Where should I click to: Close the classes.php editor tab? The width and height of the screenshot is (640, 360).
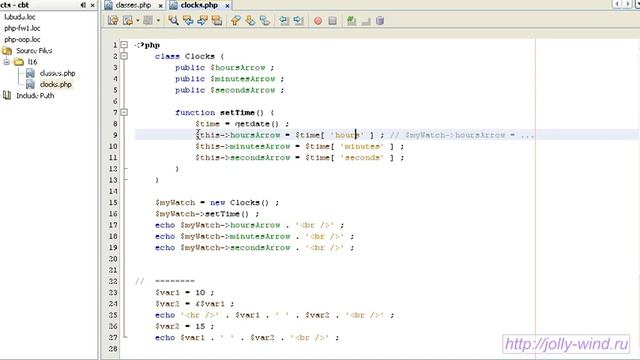[160, 5]
